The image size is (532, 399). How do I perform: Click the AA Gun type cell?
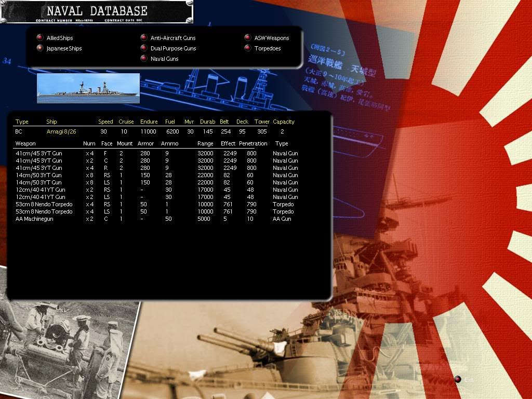tap(282, 219)
